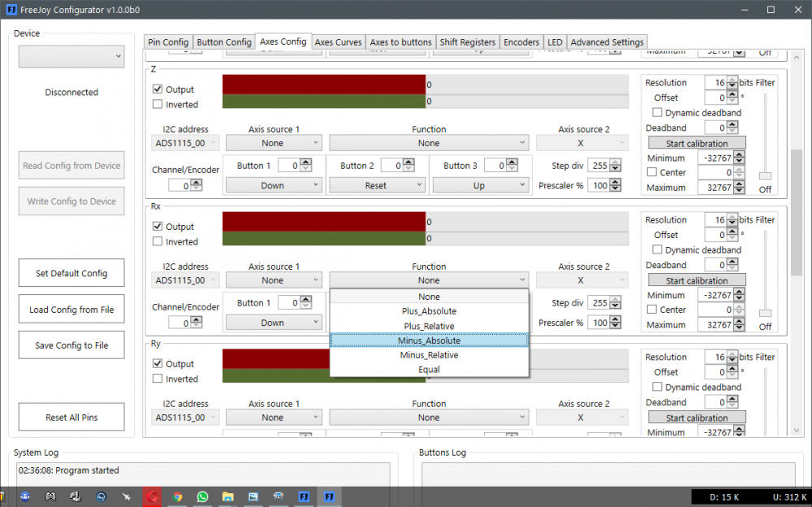Open WhatsApp from taskbar
812x507 pixels.
click(x=202, y=496)
